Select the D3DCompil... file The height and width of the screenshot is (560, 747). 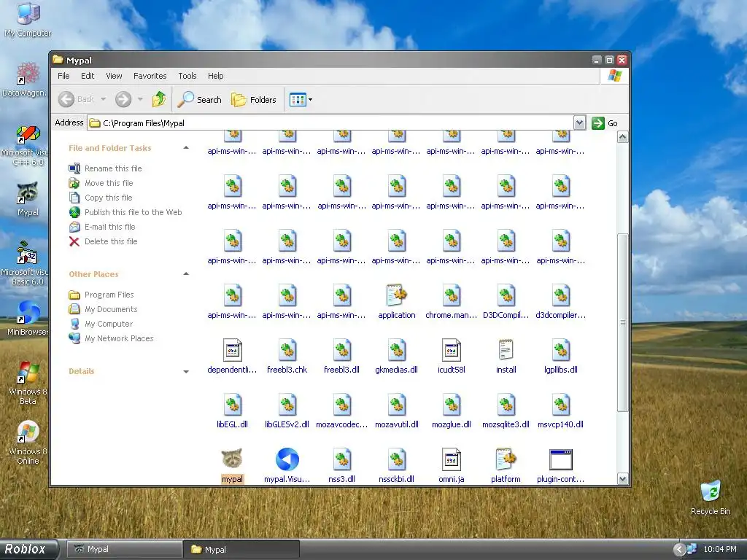[506, 301]
